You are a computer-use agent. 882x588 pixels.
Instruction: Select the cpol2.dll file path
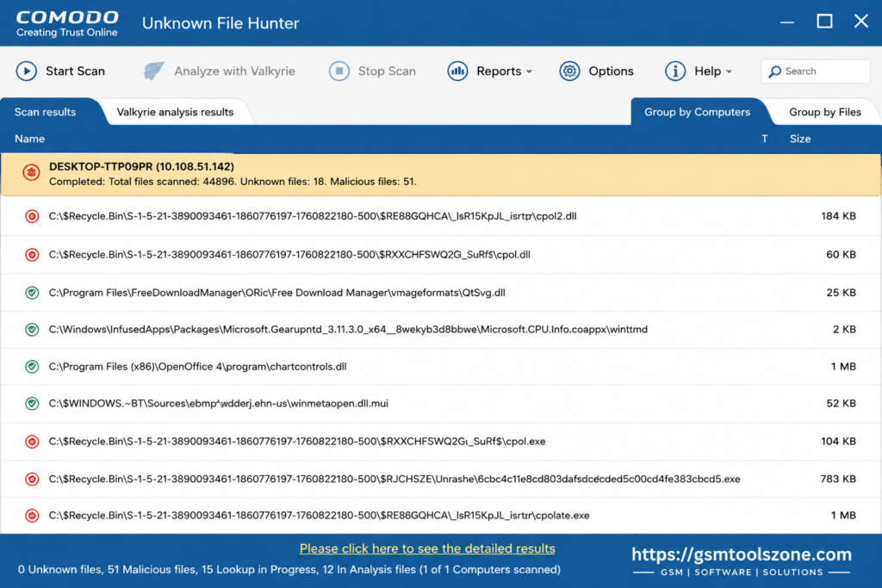[x=313, y=216]
